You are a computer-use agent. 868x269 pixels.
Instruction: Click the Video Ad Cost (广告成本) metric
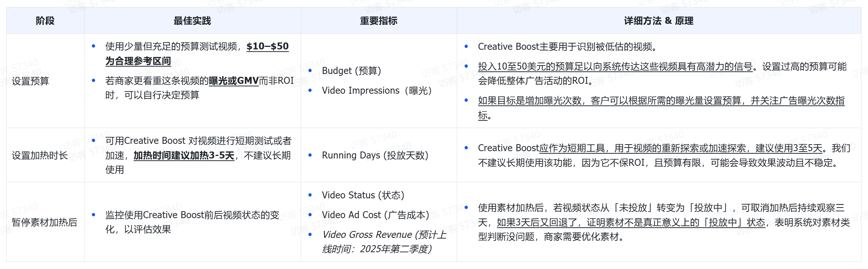375,215
